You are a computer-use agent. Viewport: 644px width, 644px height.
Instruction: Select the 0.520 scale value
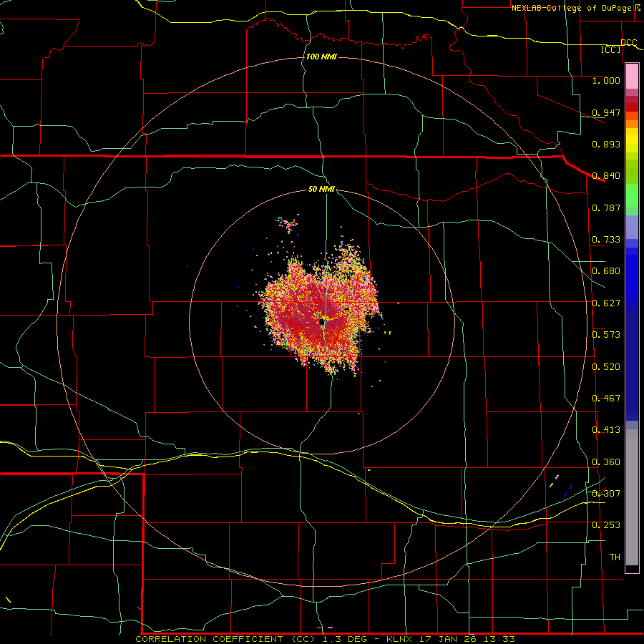(606, 367)
